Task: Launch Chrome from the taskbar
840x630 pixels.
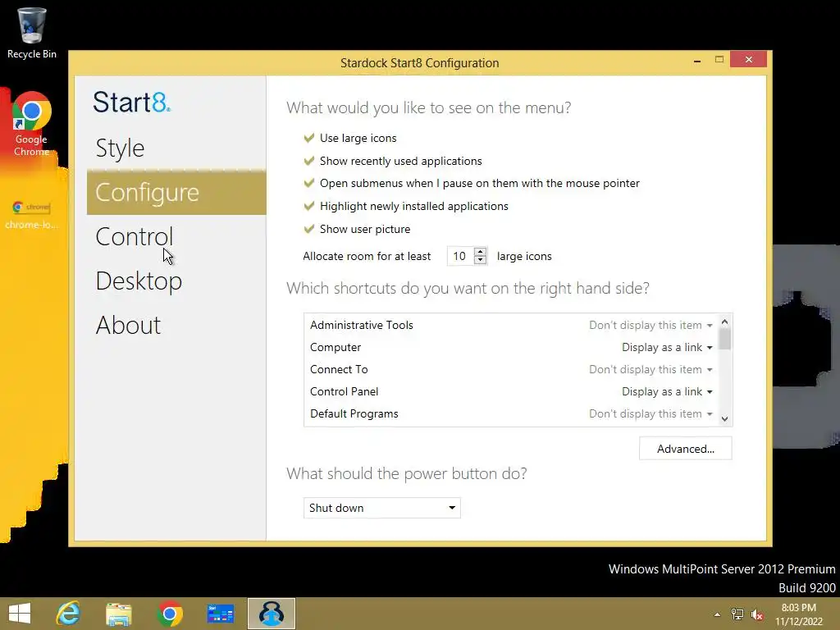Action: point(169,614)
